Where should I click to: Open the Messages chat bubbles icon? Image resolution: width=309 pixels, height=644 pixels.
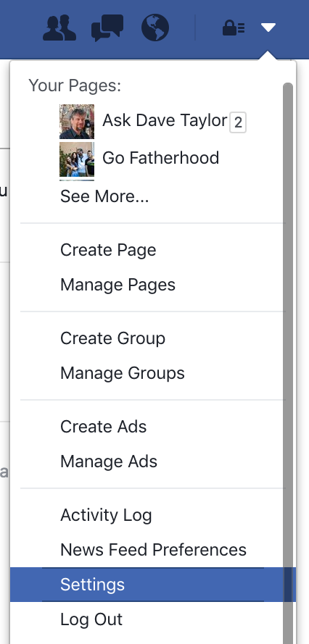point(107,28)
